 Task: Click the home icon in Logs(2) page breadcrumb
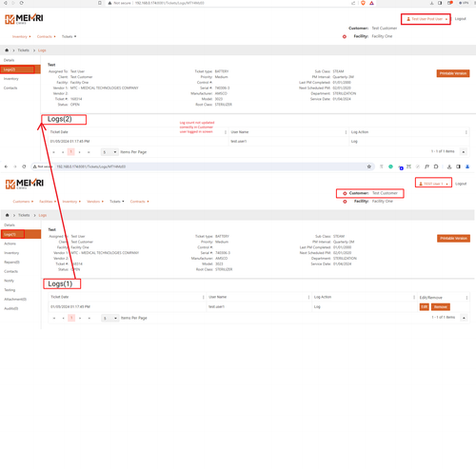pos(7,50)
